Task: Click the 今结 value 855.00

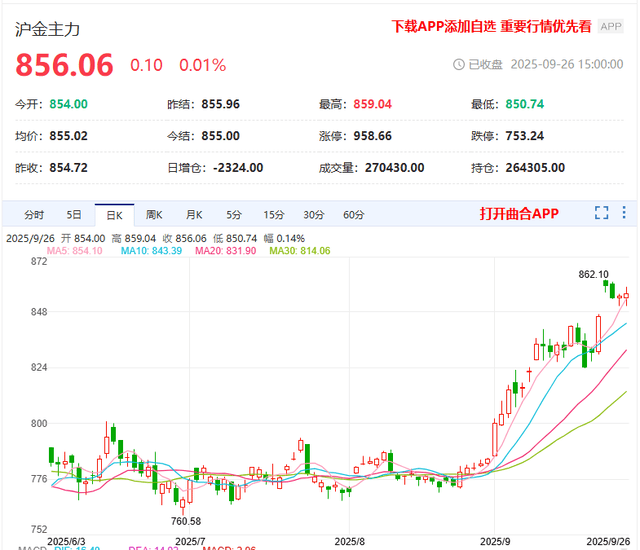Action: pyautogui.click(x=220, y=136)
